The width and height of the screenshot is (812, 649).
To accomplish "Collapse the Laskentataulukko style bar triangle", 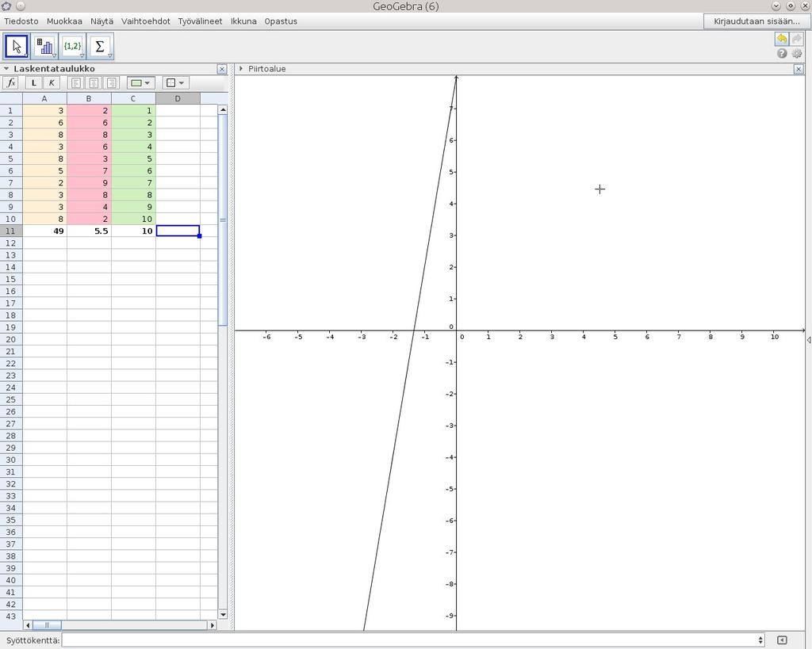I will pyautogui.click(x=6, y=68).
